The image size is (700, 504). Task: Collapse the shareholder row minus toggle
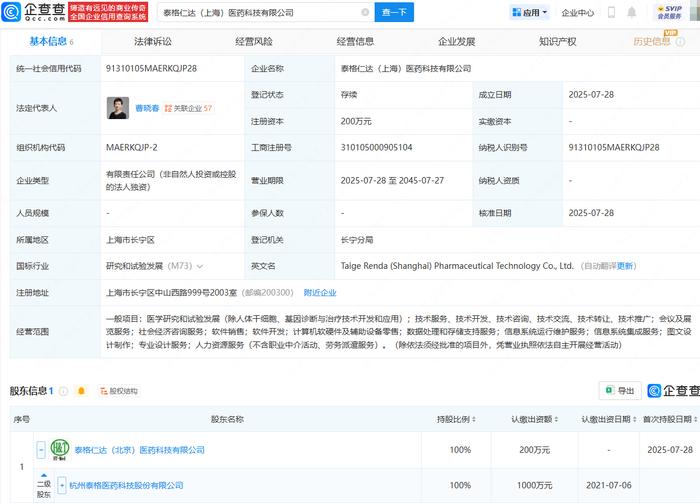coord(41,450)
